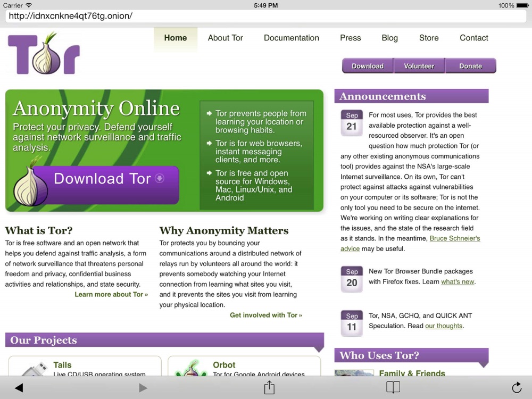
Task: Open the bookmarks book icon
Action: pos(393,387)
